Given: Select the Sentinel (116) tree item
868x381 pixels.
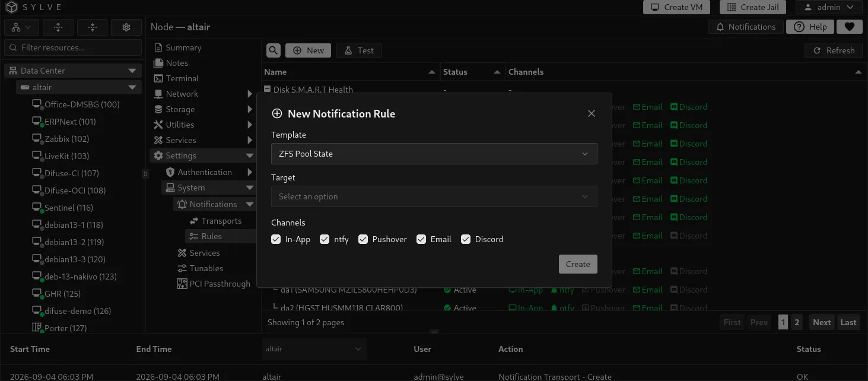Looking at the screenshot, I should [x=68, y=208].
